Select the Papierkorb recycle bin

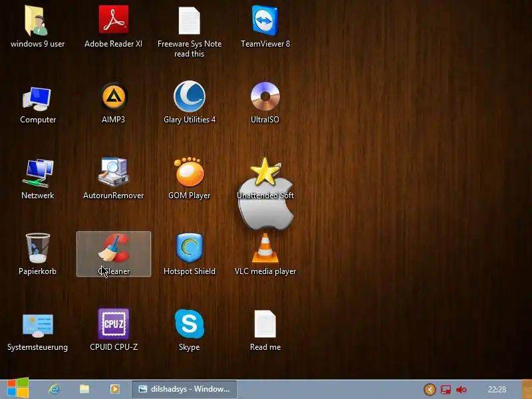pos(37,247)
